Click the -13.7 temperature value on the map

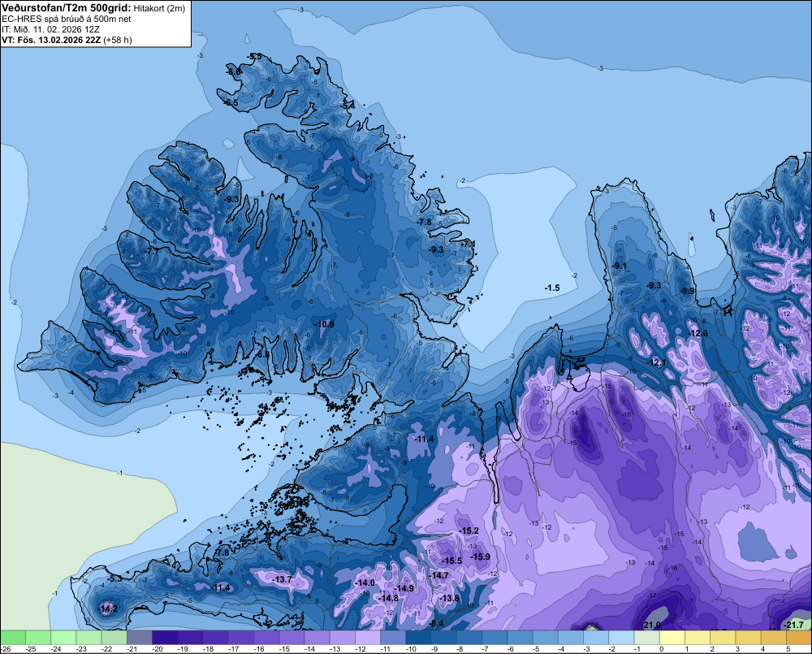283,579
